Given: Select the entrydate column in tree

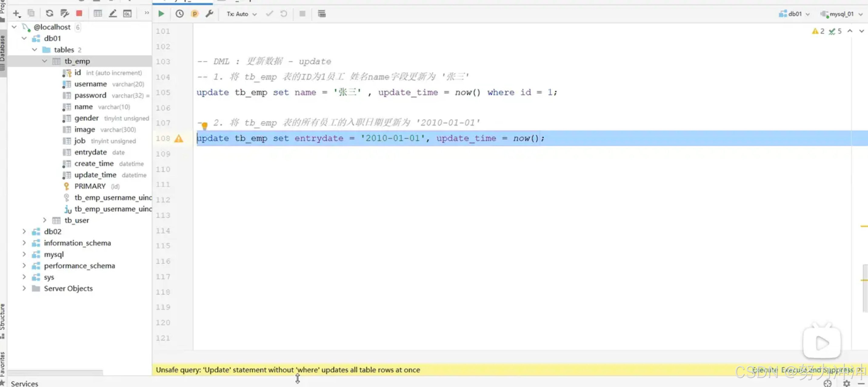Looking at the screenshot, I should [90, 152].
